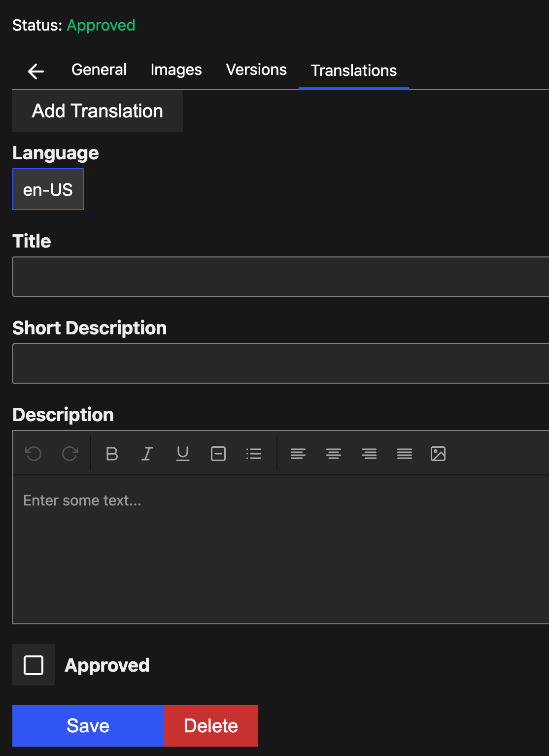Toggle underline formatting
The height and width of the screenshot is (756, 549).
[183, 453]
